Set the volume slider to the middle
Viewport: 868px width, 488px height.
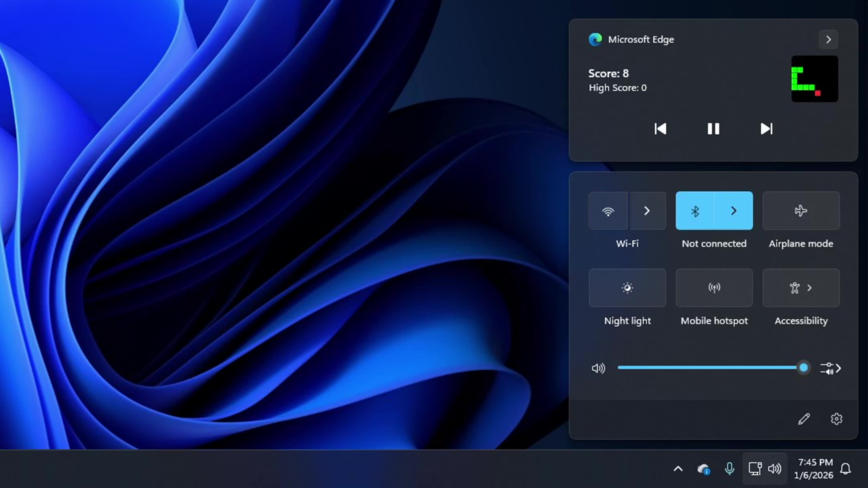coord(711,368)
